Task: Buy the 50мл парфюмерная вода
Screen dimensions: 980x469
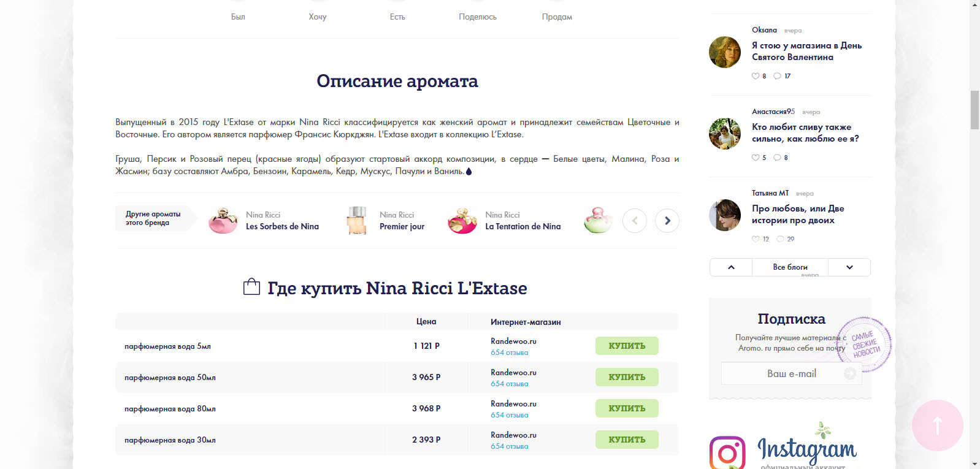Action: [x=627, y=377]
